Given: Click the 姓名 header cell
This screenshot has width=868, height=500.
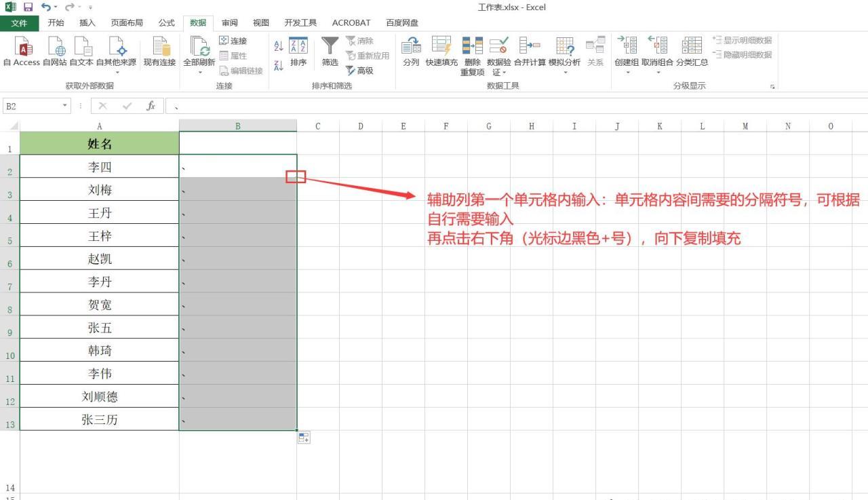Looking at the screenshot, I should click(100, 143).
